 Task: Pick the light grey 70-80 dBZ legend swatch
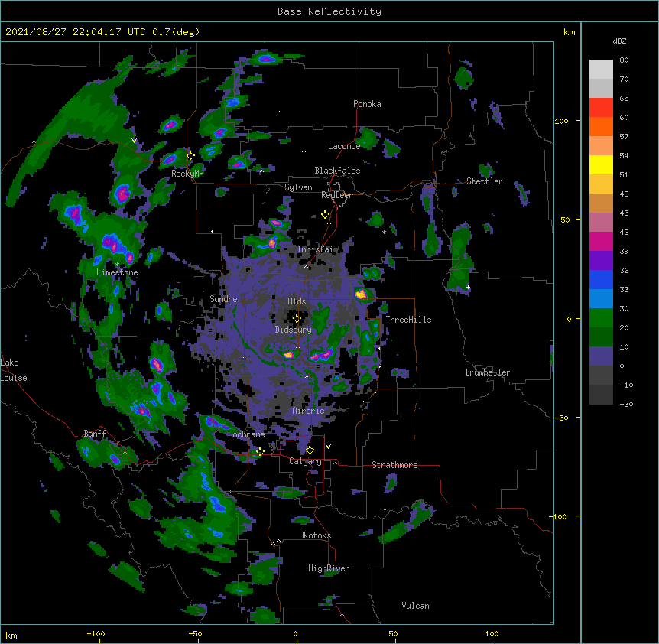click(601, 70)
